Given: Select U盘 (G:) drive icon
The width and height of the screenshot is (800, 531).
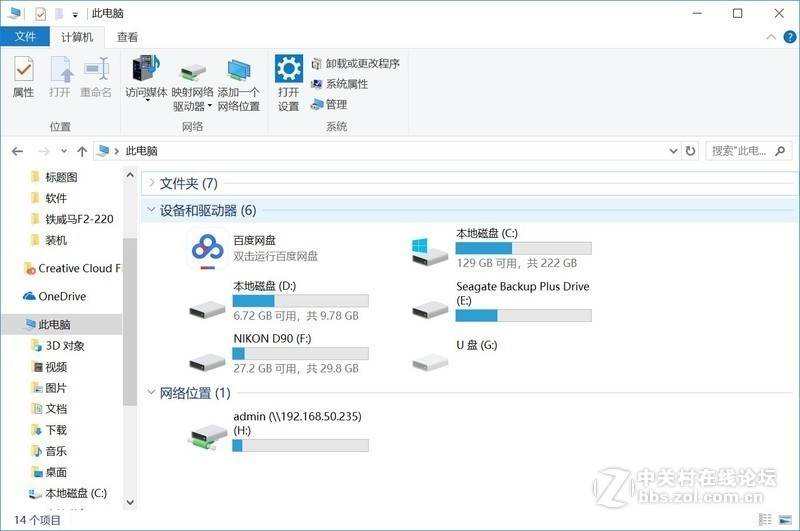Looking at the screenshot, I should pyautogui.click(x=430, y=361).
